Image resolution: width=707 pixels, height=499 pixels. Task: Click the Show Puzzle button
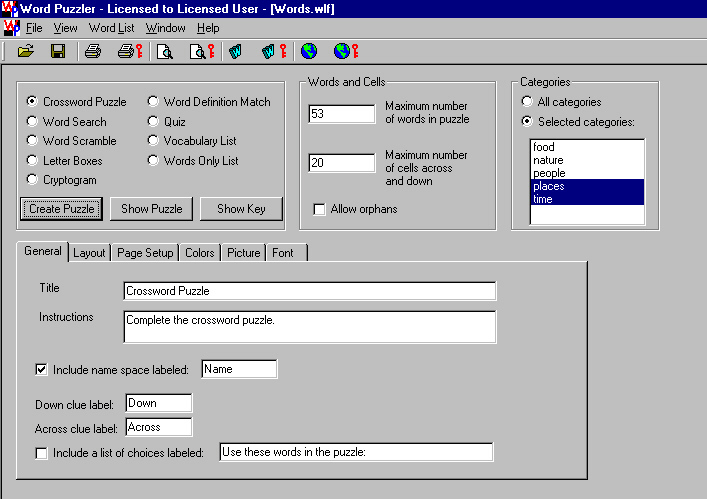[152, 209]
